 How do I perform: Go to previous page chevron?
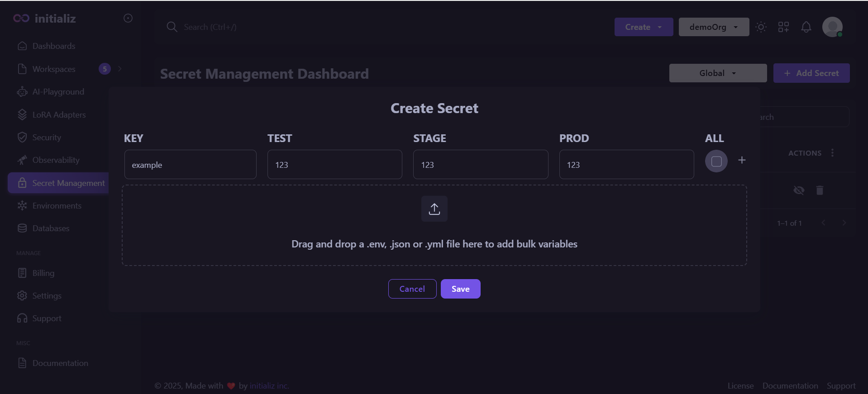click(823, 223)
